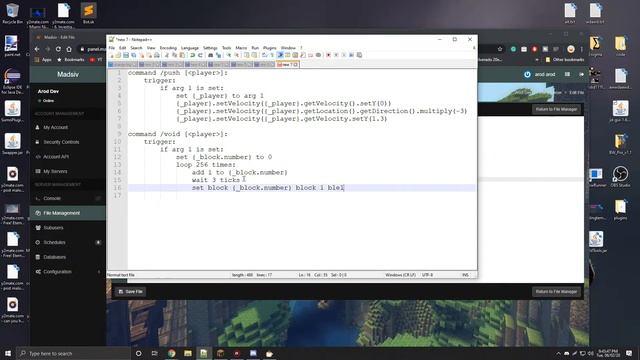Viewport: 640px width, 360px height.
Task: Start macro recording with red Record button
Action: (x=328, y=55)
